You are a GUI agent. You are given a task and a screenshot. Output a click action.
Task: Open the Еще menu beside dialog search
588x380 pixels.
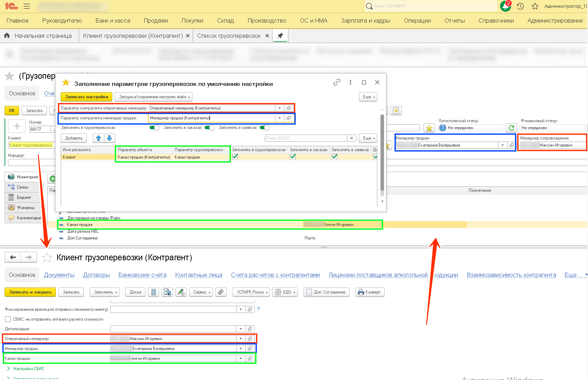368,138
